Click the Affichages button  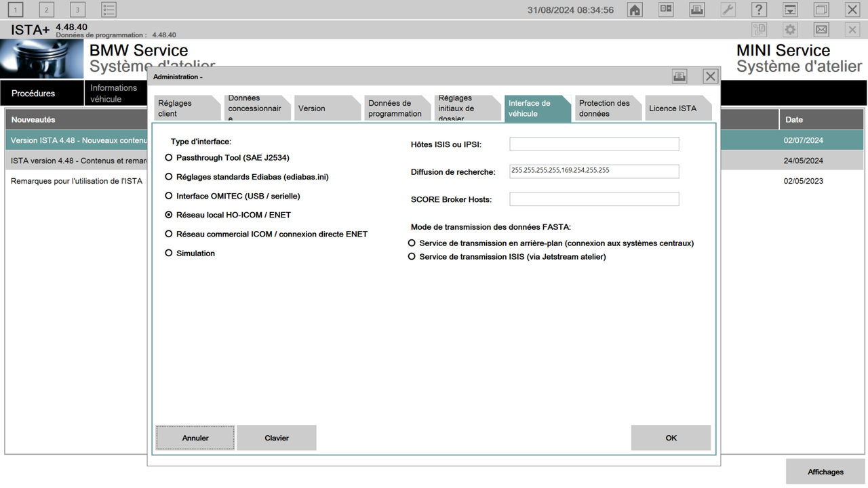(x=825, y=472)
